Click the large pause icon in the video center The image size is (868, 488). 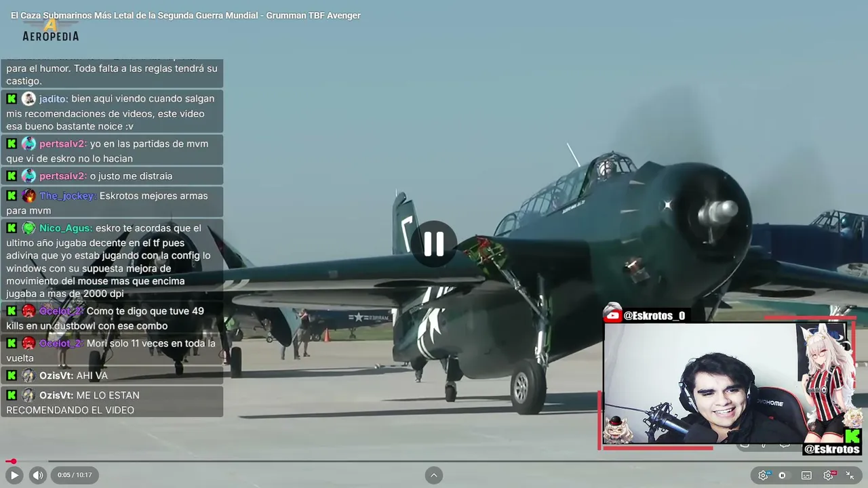(434, 244)
